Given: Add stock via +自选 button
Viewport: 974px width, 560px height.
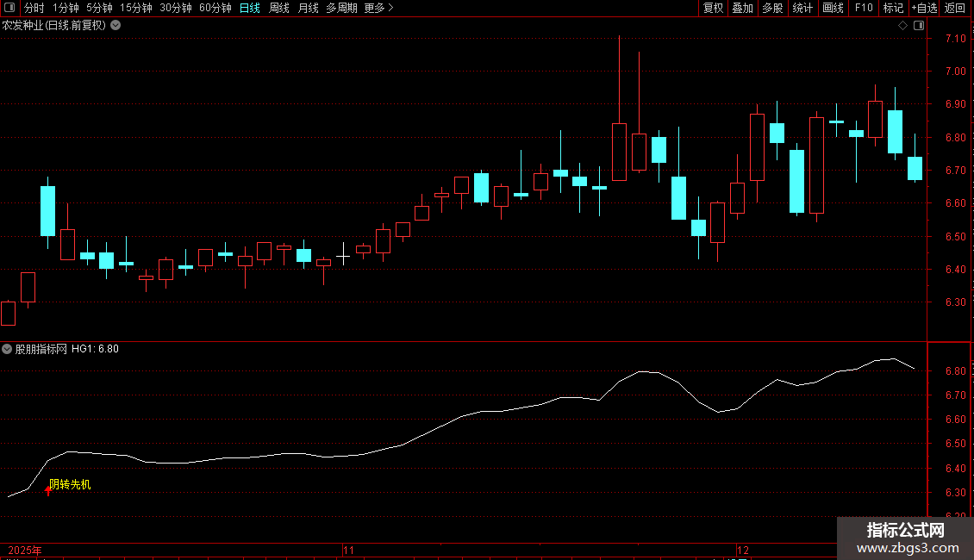Looking at the screenshot, I should click(924, 8).
